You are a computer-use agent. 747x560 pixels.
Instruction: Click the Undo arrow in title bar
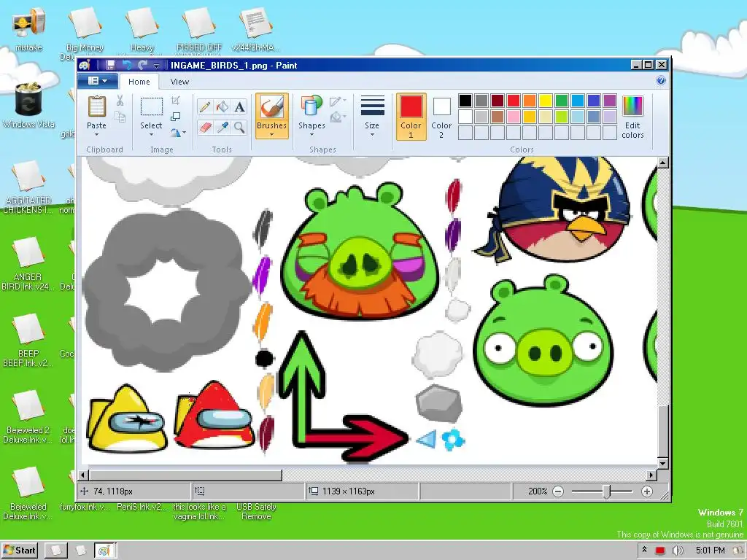[x=127, y=65]
